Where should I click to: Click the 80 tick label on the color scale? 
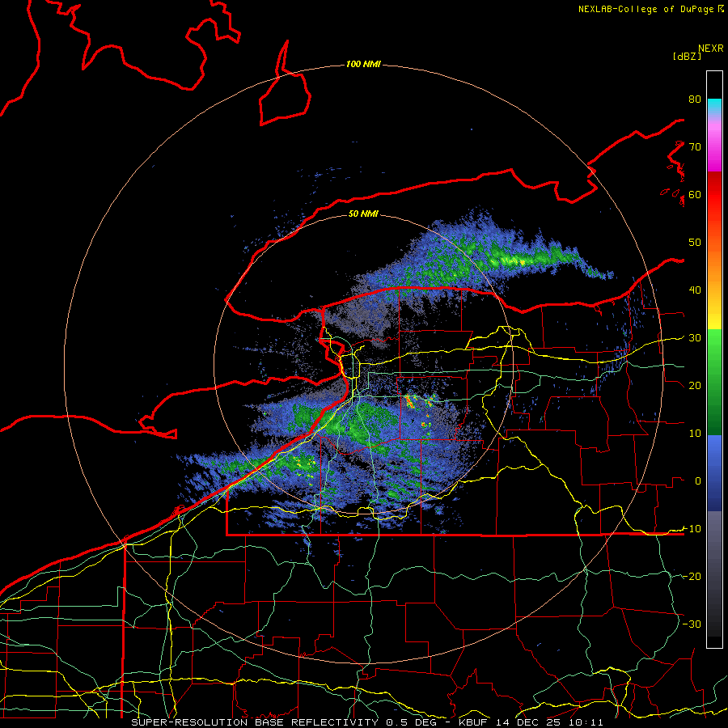pos(695,99)
